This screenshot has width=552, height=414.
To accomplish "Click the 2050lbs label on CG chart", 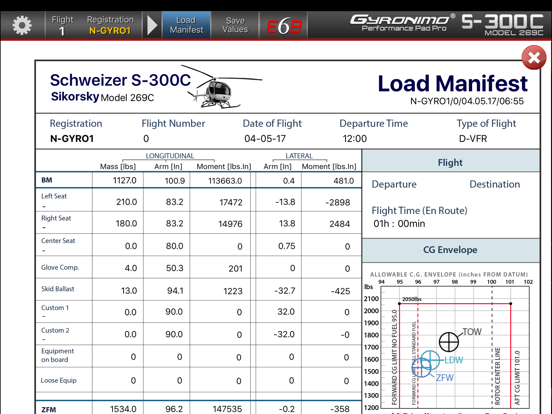I will tap(412, 299).
